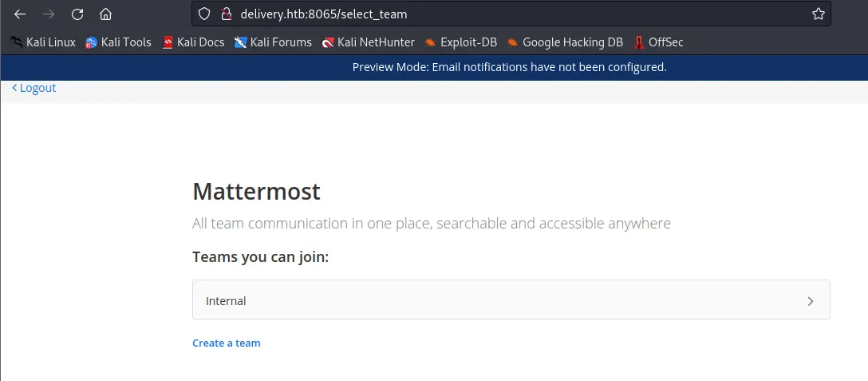Open the Kali Tools bookmark
This screenshot has width=868, height=381.
pos(118,42)
